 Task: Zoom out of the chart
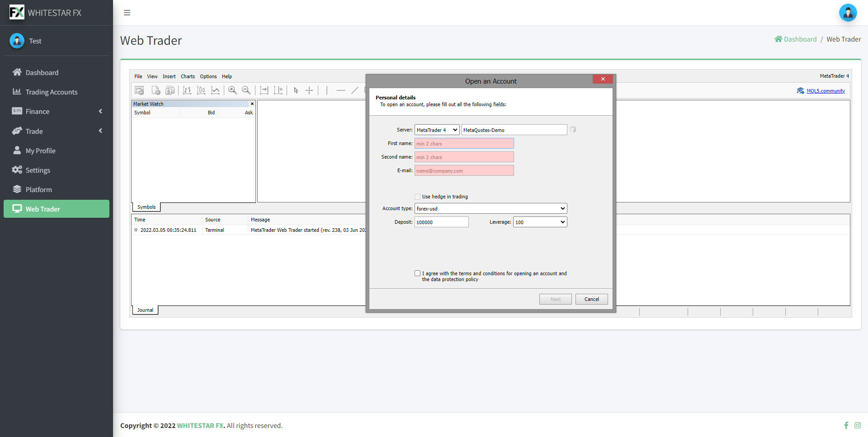coord(246,90)
